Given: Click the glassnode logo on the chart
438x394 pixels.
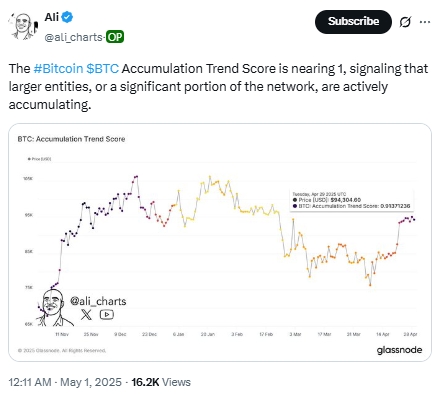Looking at the screenshot, I should click(x=399, y=350).
